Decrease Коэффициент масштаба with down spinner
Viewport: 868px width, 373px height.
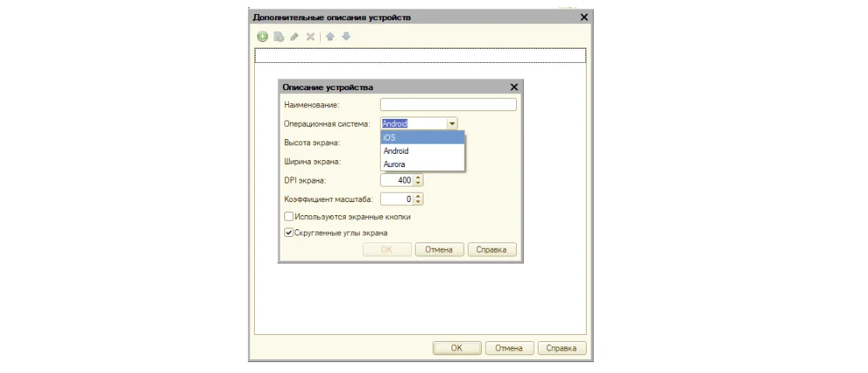coord(419,202)
